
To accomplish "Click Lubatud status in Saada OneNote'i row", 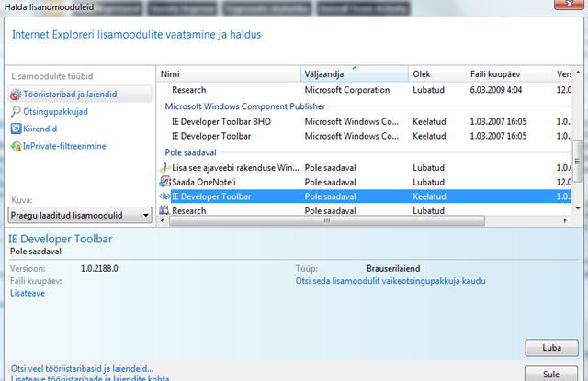I will pyautogui.click(x=429, y=182).
